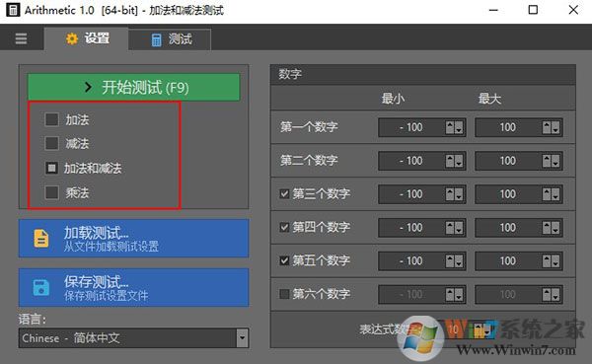The width and height of the screenshot is (592, 364).
Task: Enable the 加法 checkbox
Action: (51, 119)
